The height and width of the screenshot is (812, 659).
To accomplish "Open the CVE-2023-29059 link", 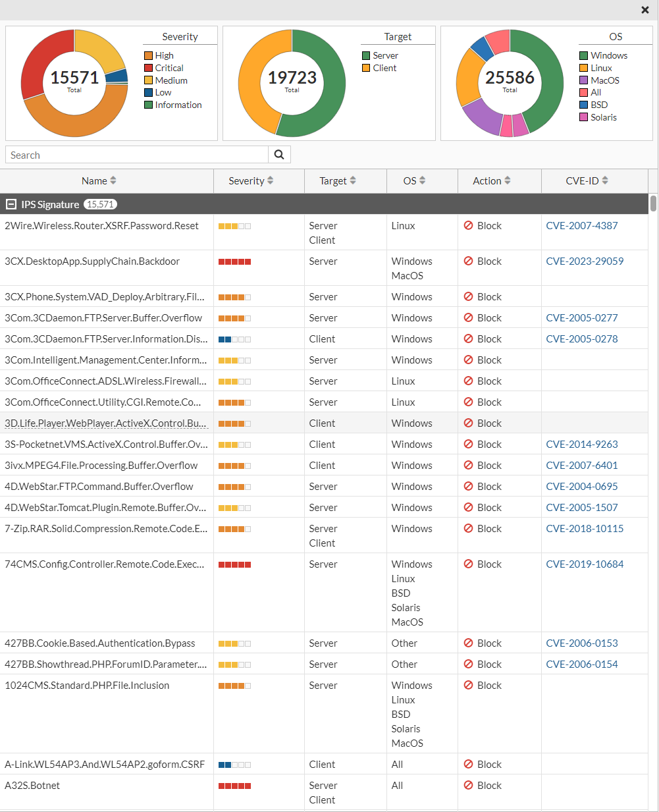I will coord(585,261).
